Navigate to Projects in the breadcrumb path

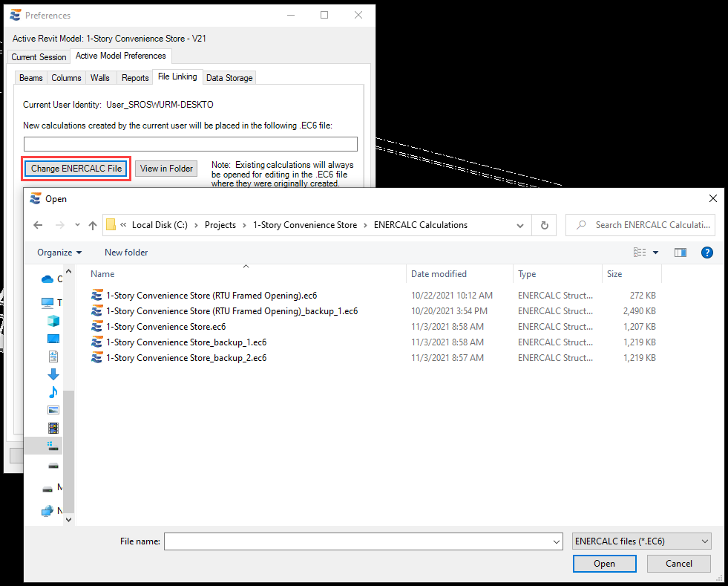pos(220,225)
